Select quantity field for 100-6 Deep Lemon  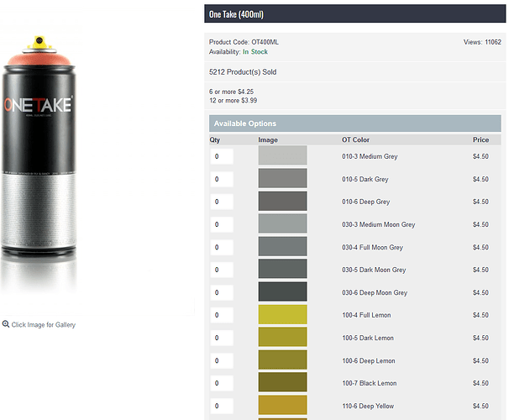(222, 360)
